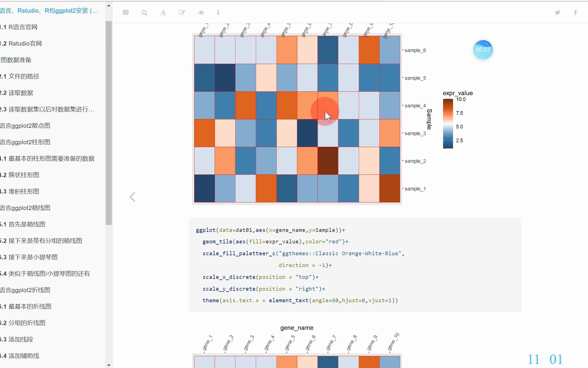Screen dimensions: 588x368
Task: Open the info icon in toolbar
Action: tap(218, 12)
